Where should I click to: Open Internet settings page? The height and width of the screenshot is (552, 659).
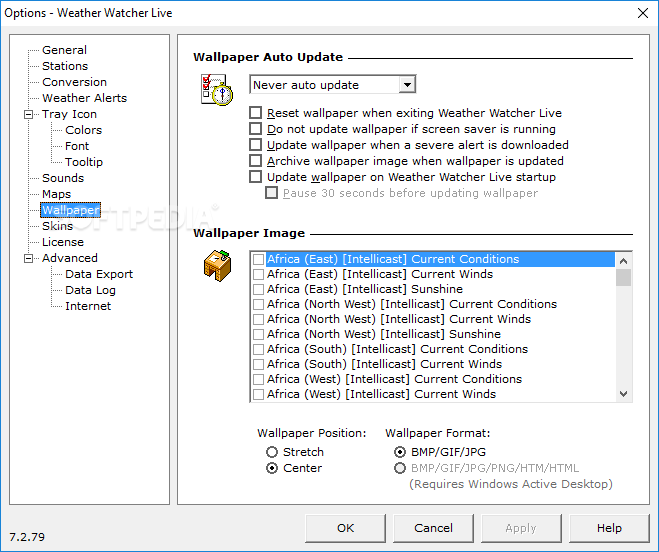point(88,306)
